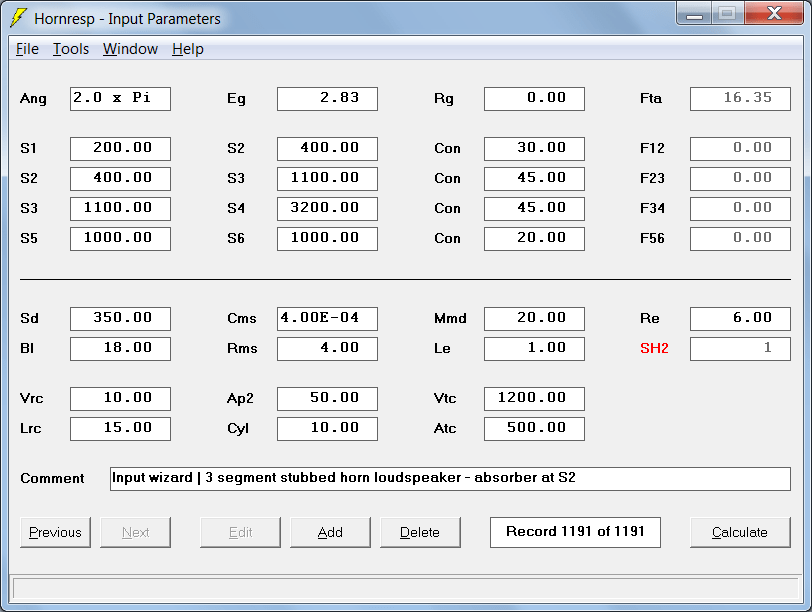Click the greyed-out Next button
This screenshot has width=812, height=612.
click(135, 532)
